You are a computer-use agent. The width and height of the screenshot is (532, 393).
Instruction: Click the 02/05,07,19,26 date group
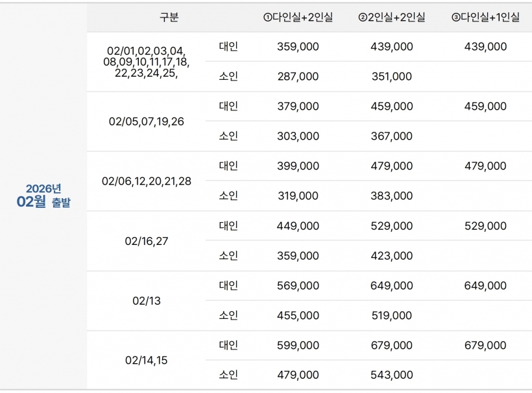click(x=147, y=121)
